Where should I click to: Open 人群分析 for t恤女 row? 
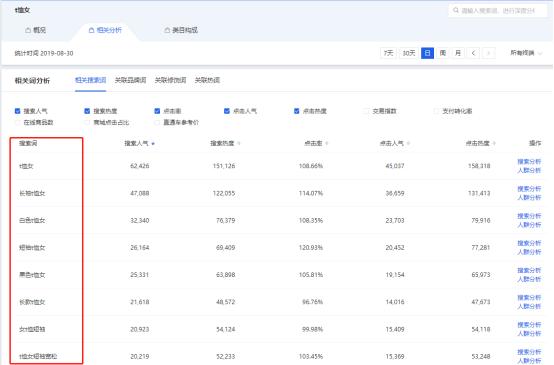coord(529,170)
